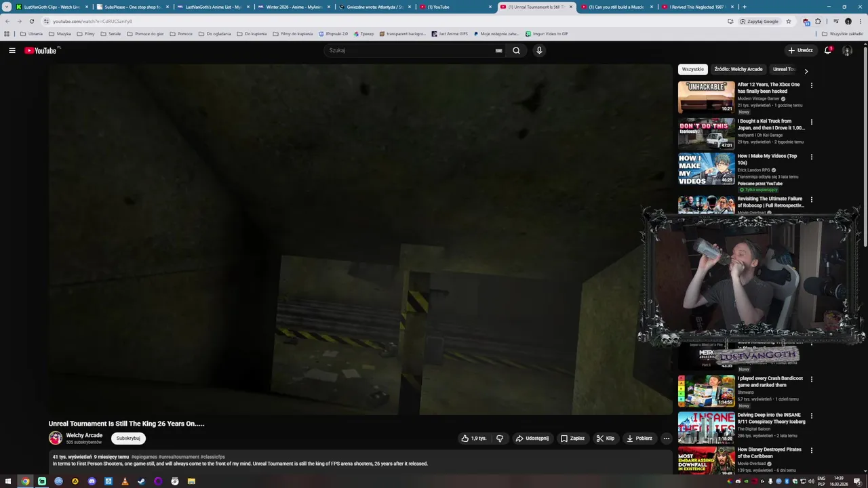
Task: Open options for Xbox One hacked video
Action: point(811,85)
